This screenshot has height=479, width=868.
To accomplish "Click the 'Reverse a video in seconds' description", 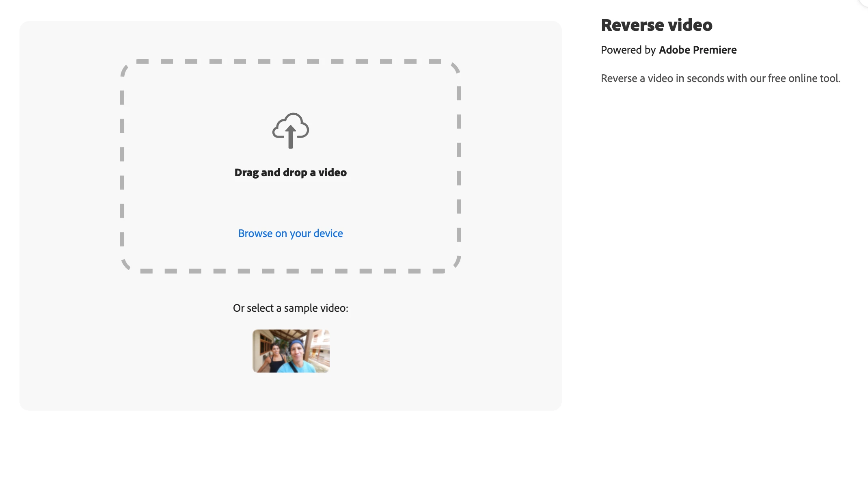I will click(720, 78).
